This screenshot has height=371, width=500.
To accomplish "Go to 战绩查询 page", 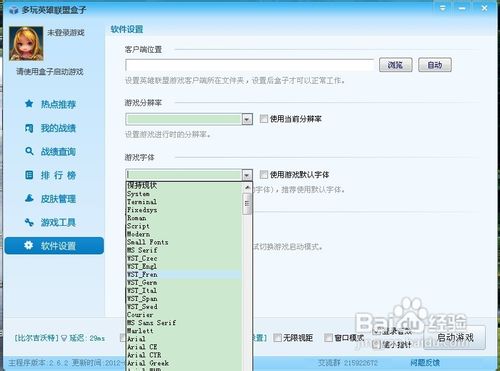I will [58, 152].
